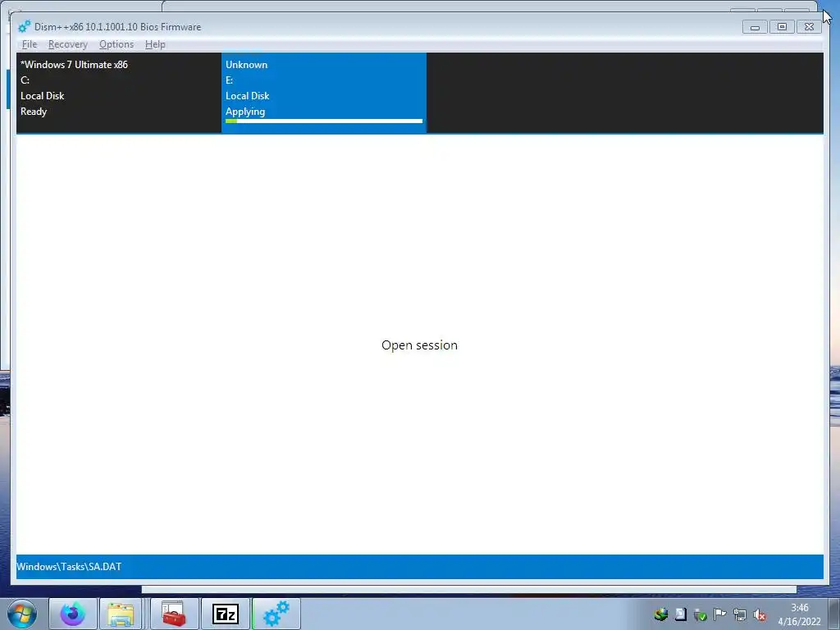Click the first colorful tray icon

(x=661, y=614)
